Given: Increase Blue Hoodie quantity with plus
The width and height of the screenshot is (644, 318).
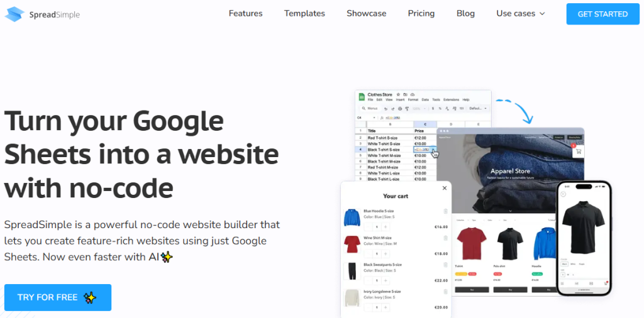Looking at the screenshot, I should 386,227.
